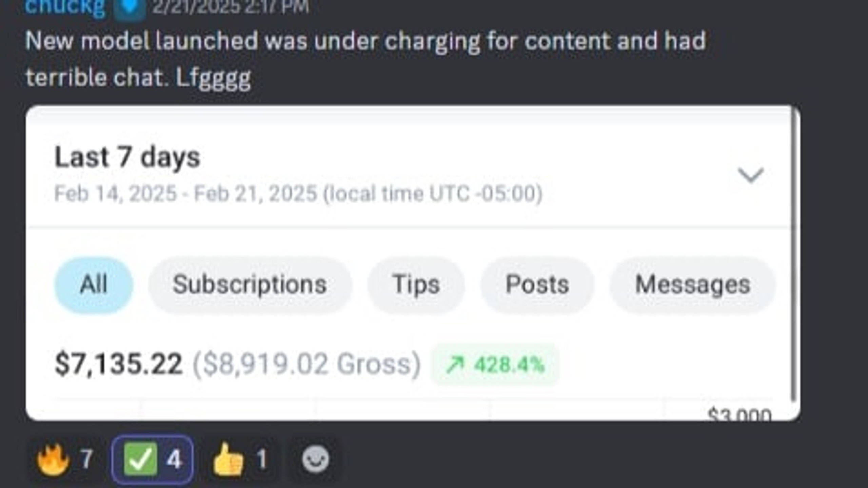Click the 428.4% growth indicator badge
868x488 pixels.
[495, 365]
